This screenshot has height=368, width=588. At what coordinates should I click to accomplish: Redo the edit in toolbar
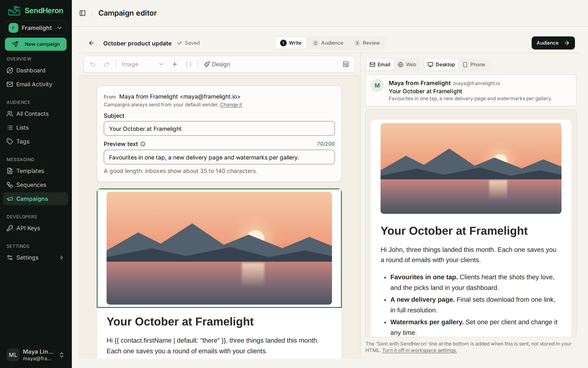coord(107,64)
